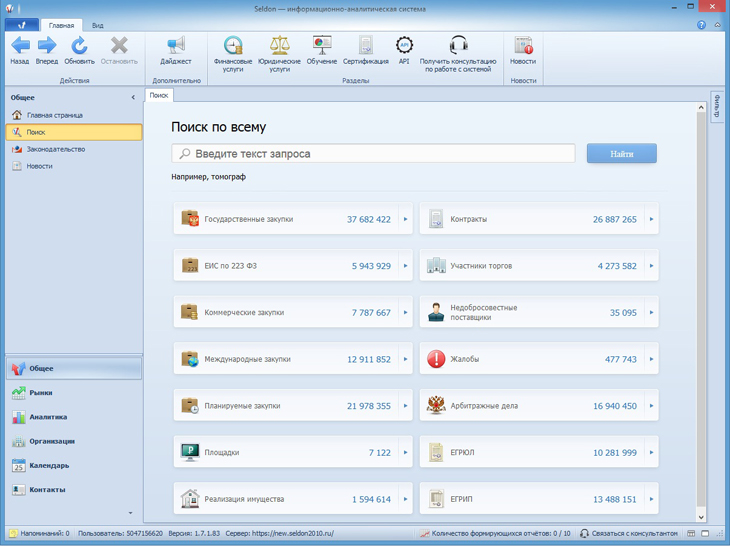The image size is (730, 546).
Task: Expand arrow on Контракты card
Action: [651, 219]
